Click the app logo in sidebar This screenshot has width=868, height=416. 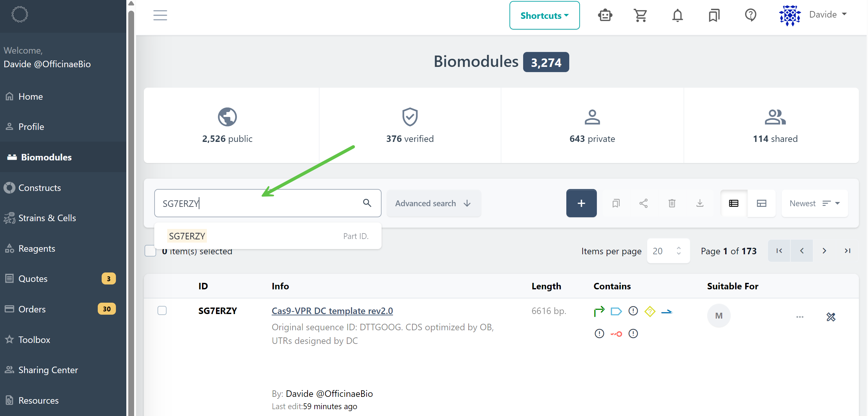tap(19, 15)
